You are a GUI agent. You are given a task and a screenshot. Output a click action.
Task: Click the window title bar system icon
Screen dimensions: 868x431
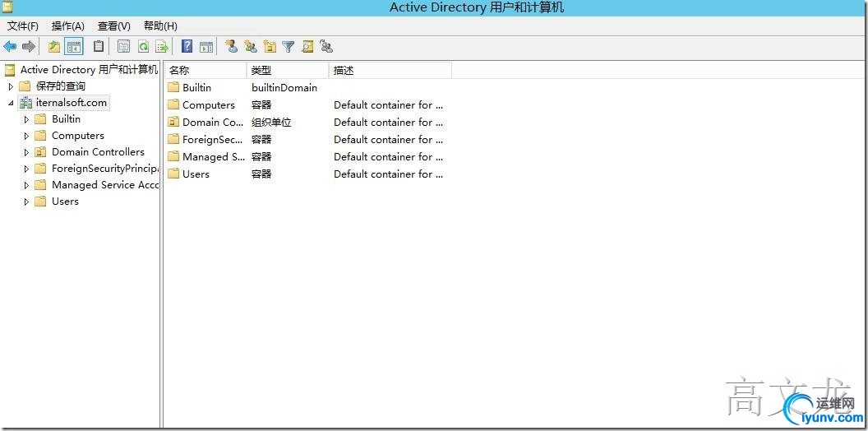(7, 7)
